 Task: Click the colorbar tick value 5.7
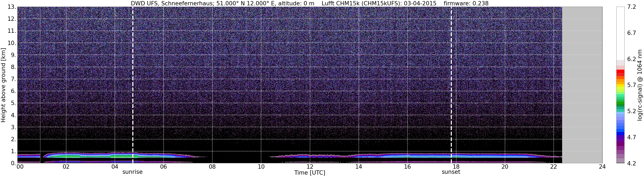(x=632, y=85)
